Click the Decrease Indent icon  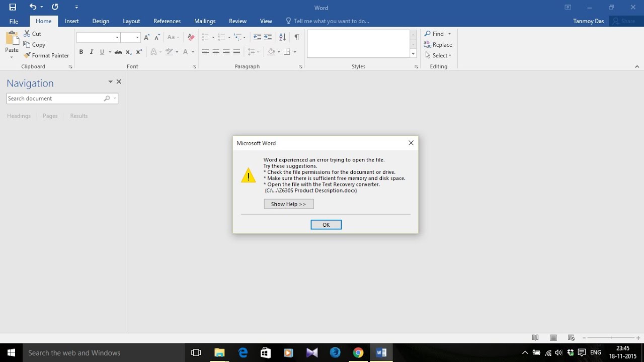[x=257, y=37]
